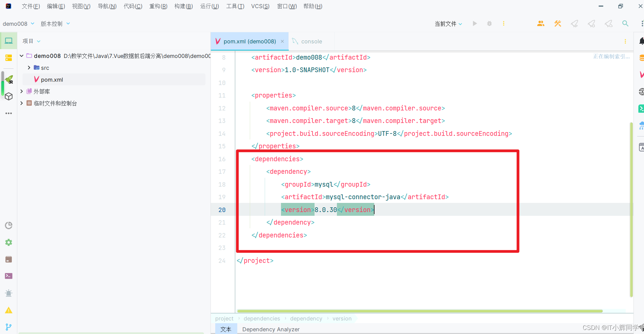Click the dependencies breadcrumb

tap(262, 318)
